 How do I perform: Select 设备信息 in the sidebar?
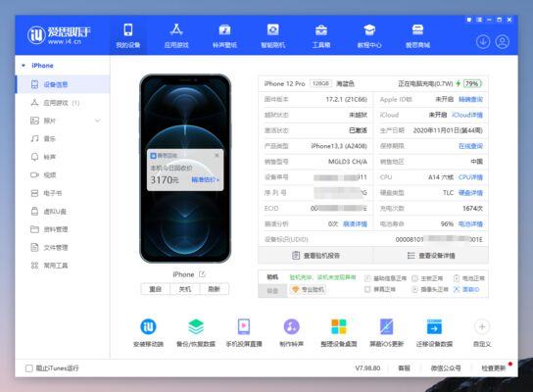pos(63,84)
